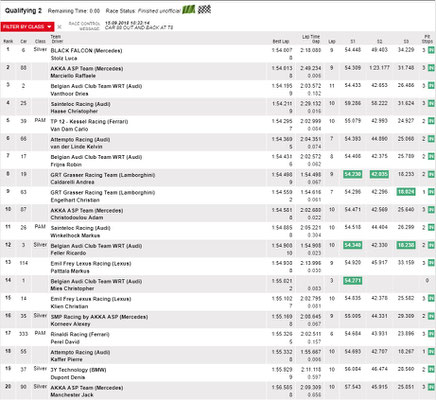Click the green pit icon in Vanthoor Dries's row

[x=431, y=86]
